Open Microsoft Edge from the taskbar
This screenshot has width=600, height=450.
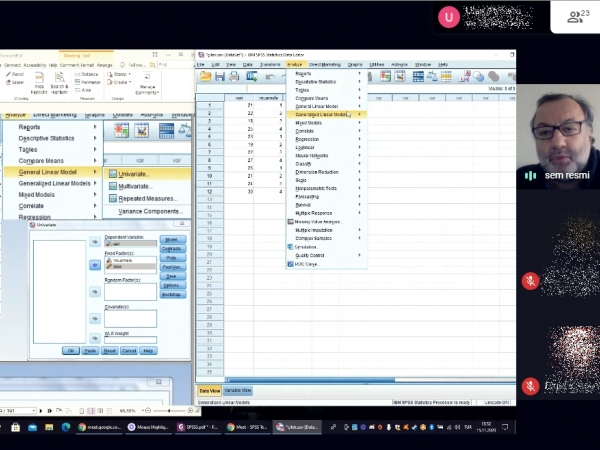point(66,427)
